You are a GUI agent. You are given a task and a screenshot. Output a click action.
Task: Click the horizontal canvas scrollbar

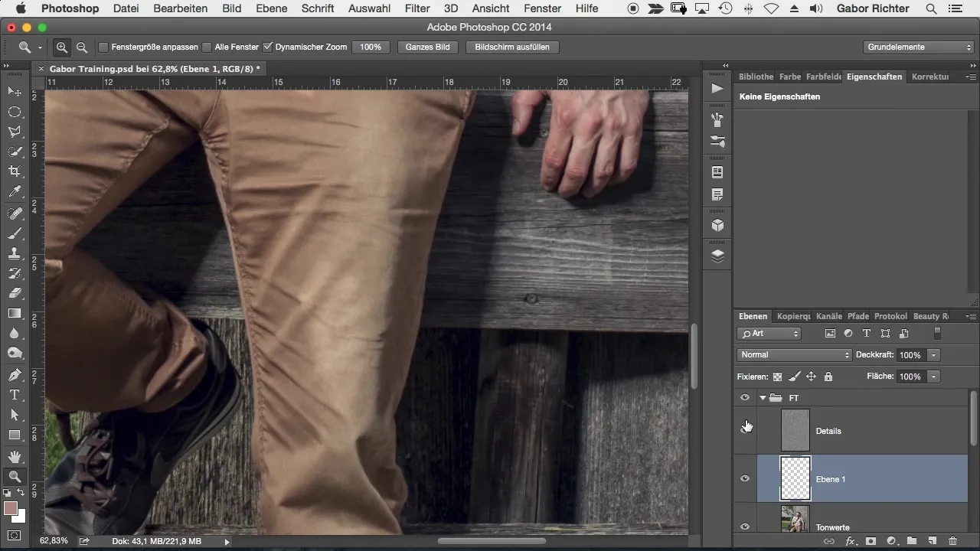[492, 541]
